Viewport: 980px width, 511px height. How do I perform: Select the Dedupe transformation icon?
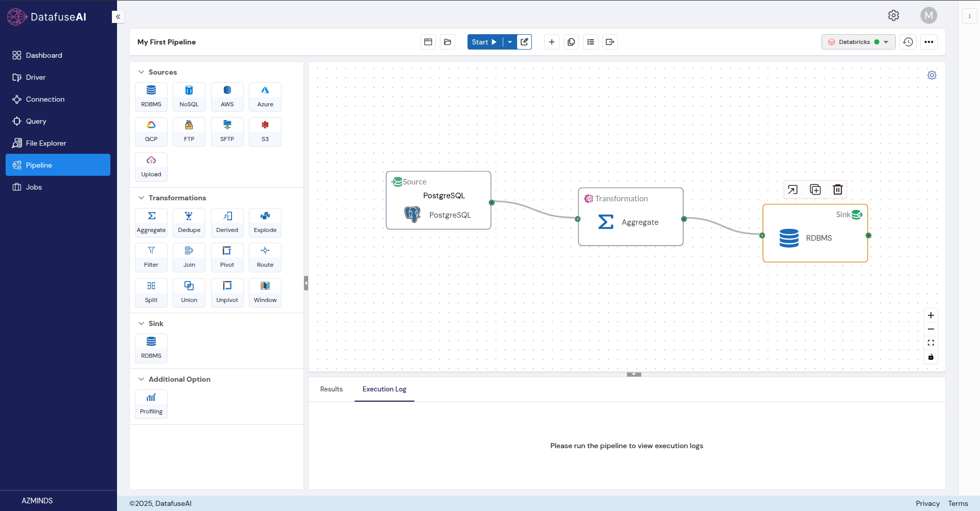pos(189,222)
